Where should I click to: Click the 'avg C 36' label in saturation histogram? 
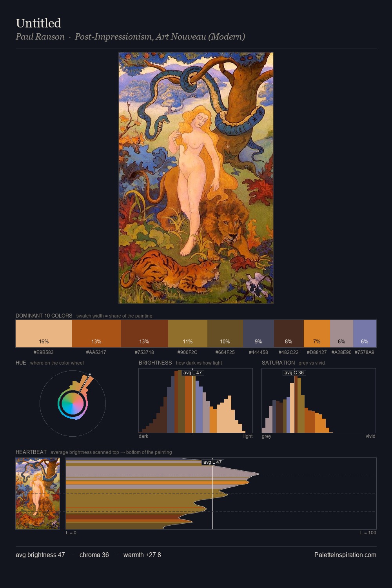(x=294, y=373)
